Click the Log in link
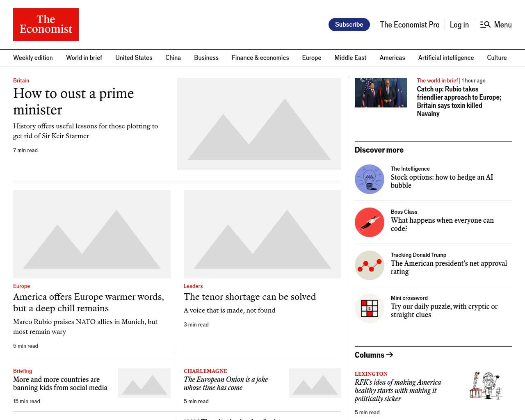Screen dimensions: 525x420 coord(459,25)
